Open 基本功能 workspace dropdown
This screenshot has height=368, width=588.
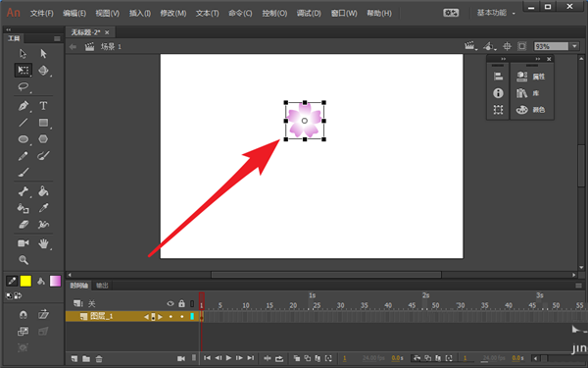[x=496, y=13]
